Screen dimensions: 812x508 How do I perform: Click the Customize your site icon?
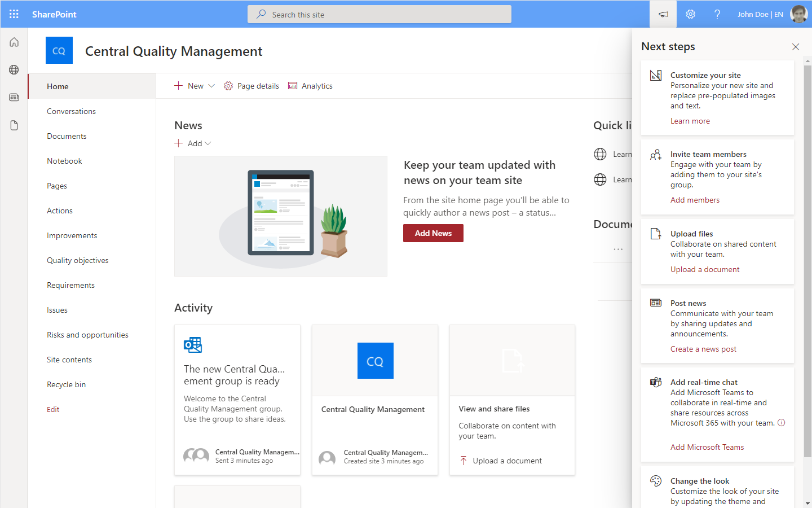pyautogui.click(x=656, y=75)
